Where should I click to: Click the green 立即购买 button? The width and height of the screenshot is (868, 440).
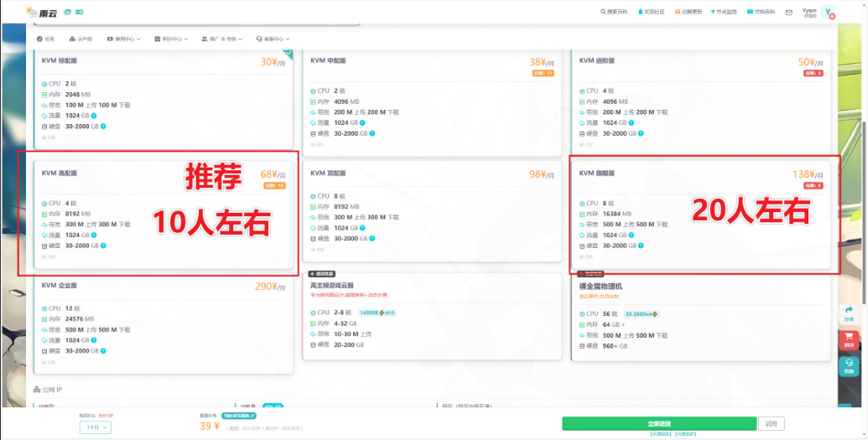(659, 423)
